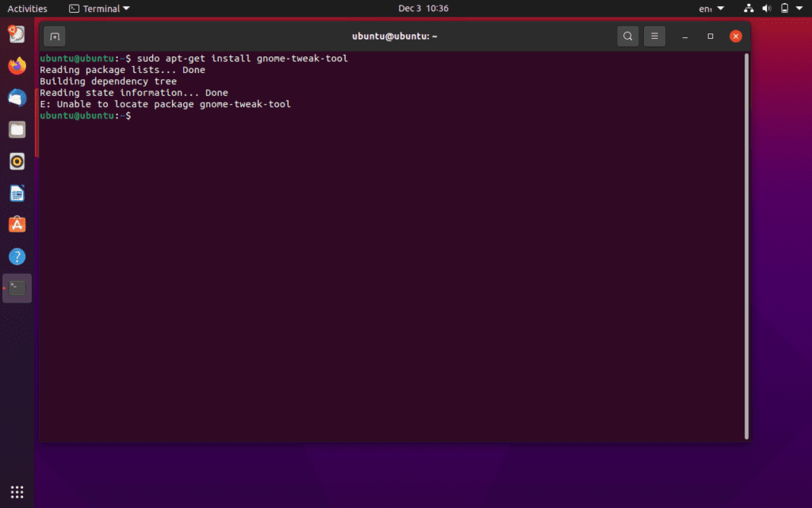Image resolution: width=812 pixels, height=508 pixels.
Task: Open the Help app from the dock
Action: tap(17, 256)
